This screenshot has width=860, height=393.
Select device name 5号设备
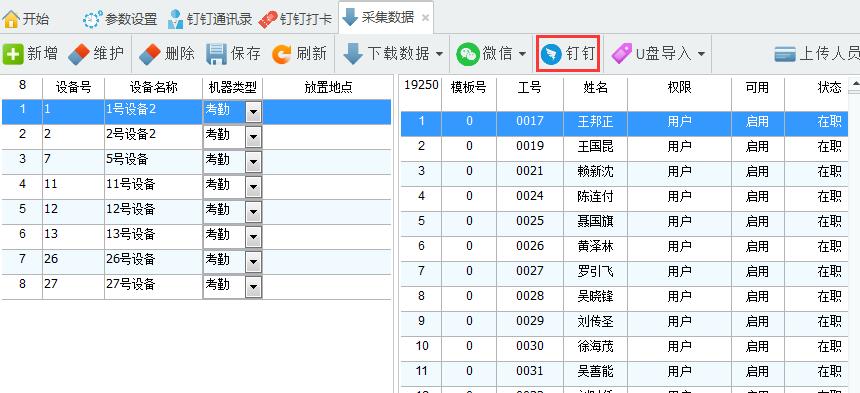pyautogui.click(x=127, y=160)
